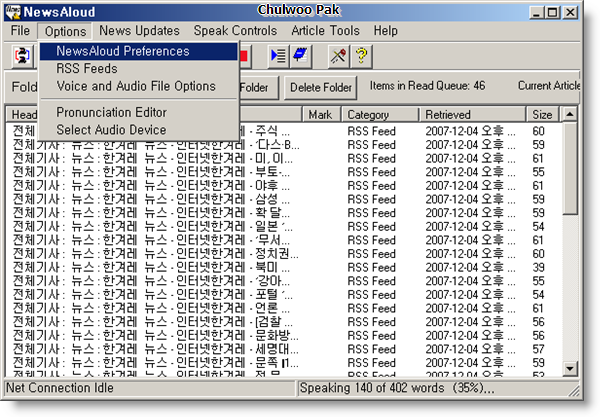The height and width of the screenshot is (417, 600).
Task: Click the Delete Folder button
Action: coord(321,88)
